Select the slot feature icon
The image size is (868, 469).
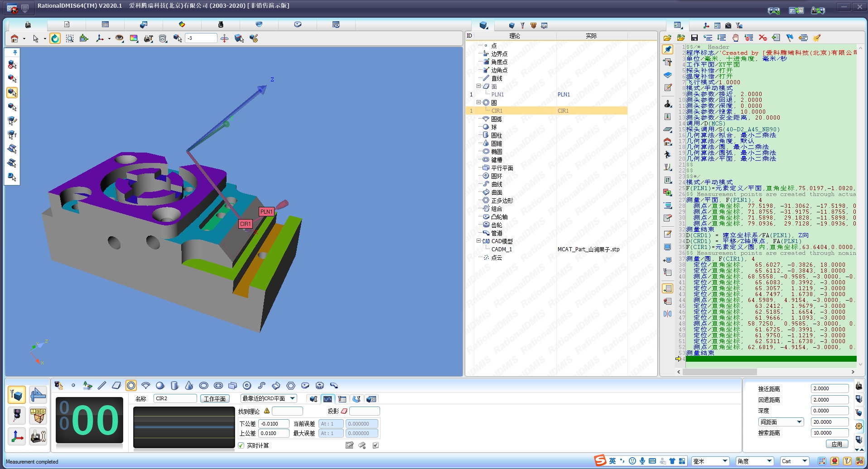click(x=218, y=386)
